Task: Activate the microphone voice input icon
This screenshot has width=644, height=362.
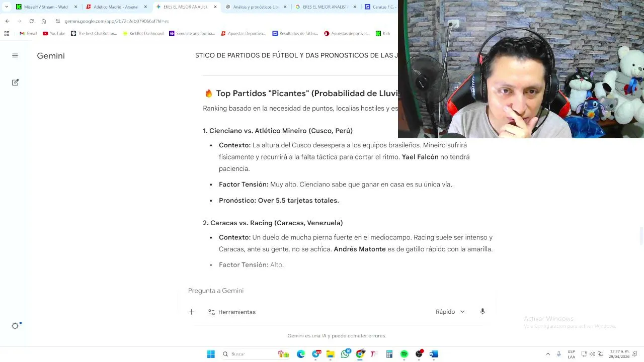Action: [x=482, y=312]
